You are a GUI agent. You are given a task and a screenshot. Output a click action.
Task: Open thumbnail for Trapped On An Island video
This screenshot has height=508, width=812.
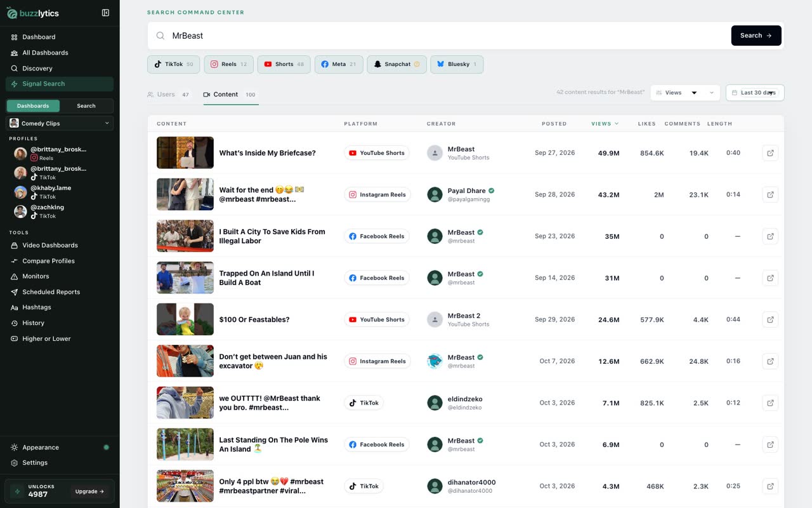tap(185, 277)
